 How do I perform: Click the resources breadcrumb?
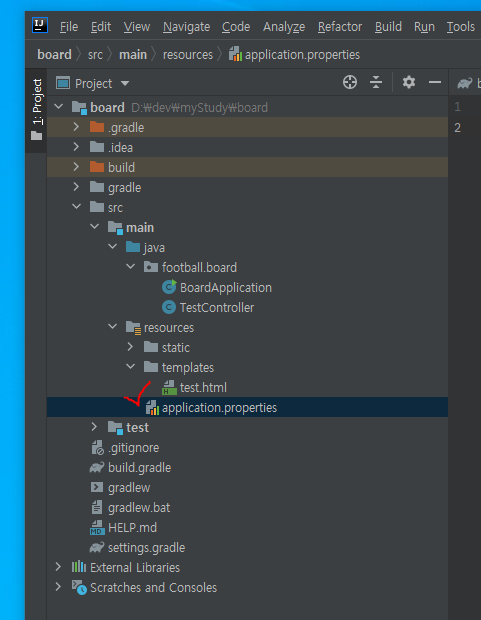point(188,54)
